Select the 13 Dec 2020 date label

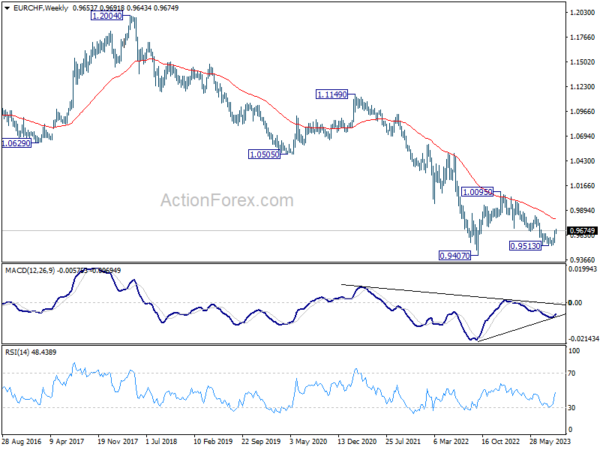(357, 441)
